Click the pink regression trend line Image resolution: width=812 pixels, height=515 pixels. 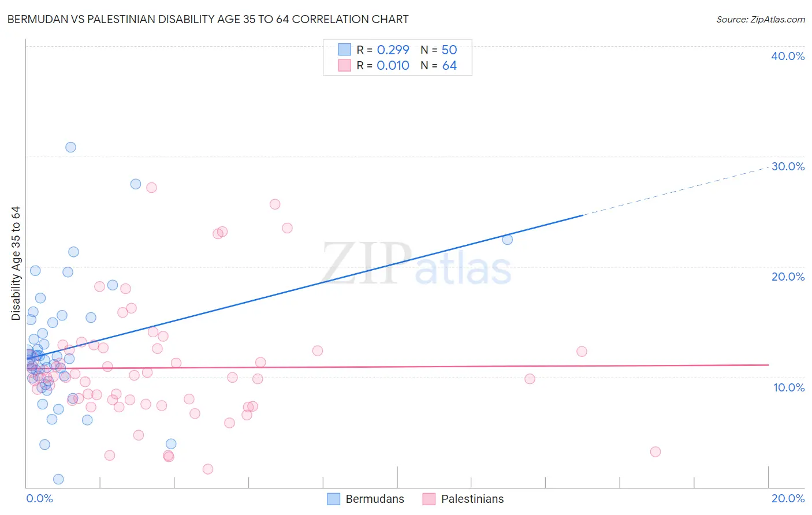pyautogui.click(x=397, y=366)
